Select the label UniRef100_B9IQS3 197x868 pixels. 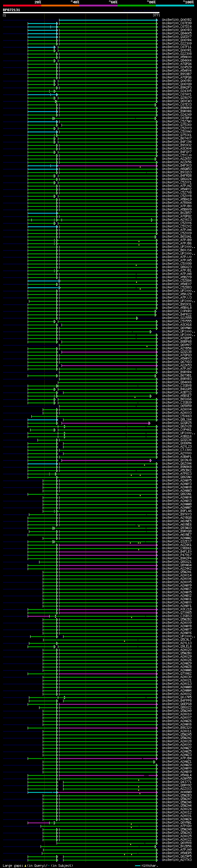[x=176, y=172]
